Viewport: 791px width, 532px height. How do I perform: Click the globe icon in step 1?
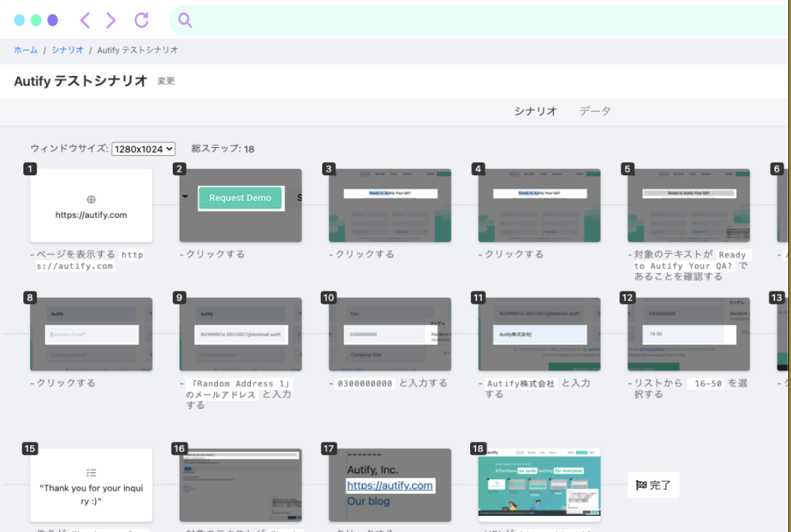tap(91, 199)
